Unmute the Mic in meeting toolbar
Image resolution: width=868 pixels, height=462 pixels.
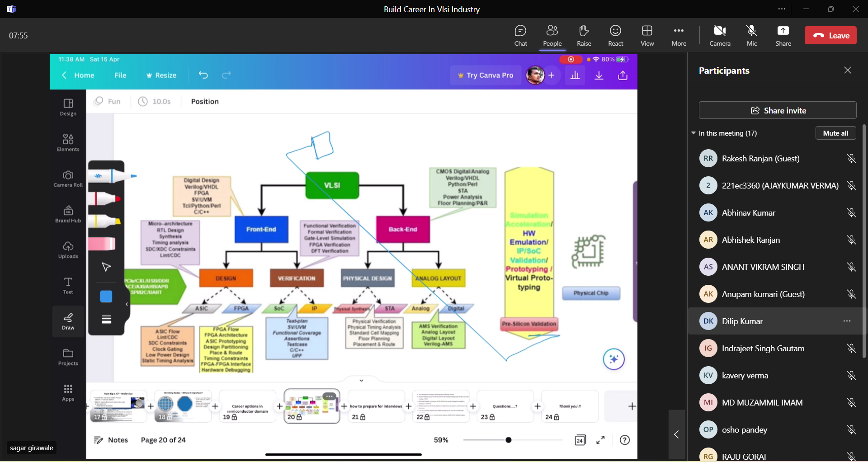tap(751, 35)
